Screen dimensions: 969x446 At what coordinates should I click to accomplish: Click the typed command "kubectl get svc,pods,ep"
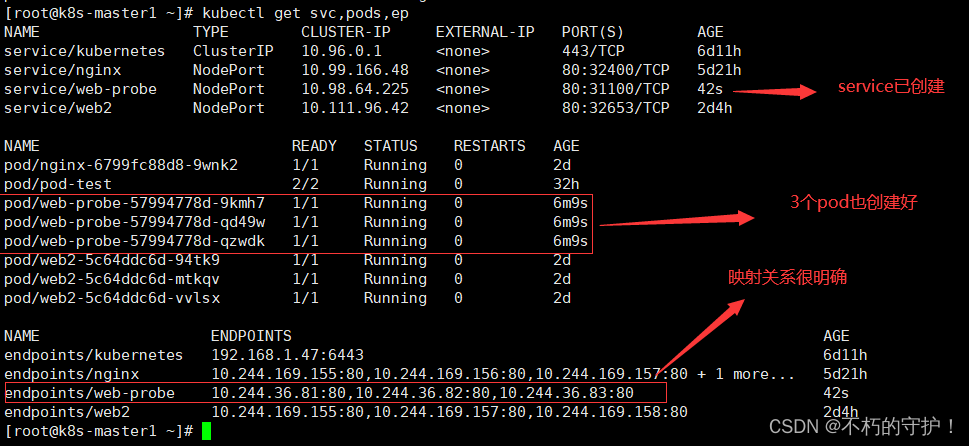click(x=305, y=13)
